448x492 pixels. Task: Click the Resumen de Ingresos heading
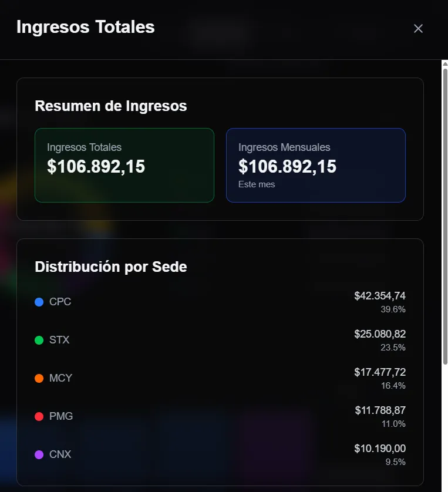(111, 106)
